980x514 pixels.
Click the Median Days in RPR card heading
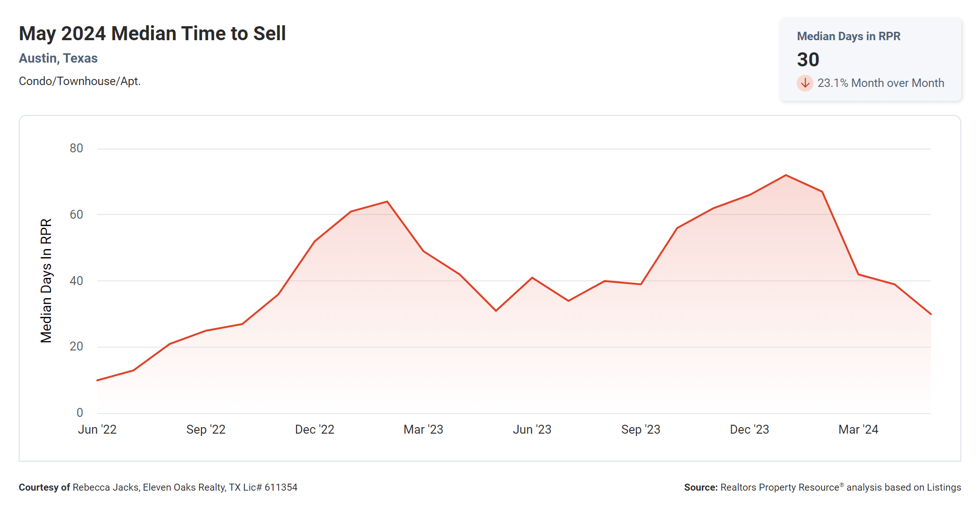[848, 36]
